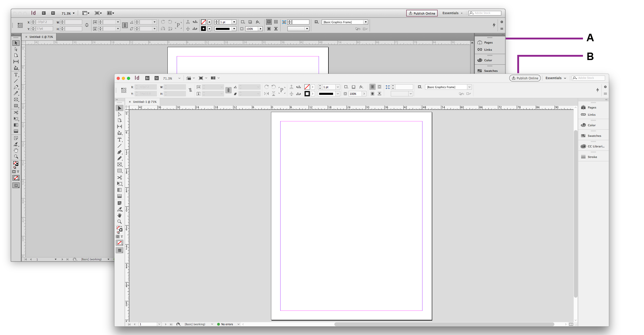Open Bridge via Br icon in front window
This screenshot has width=644, height=335.
click(x=147, y=78)
